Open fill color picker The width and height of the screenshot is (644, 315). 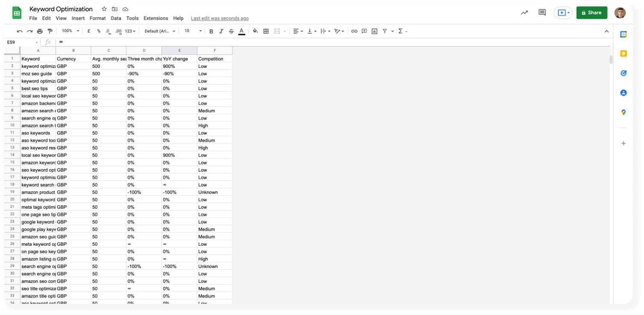tap(255, 31)
